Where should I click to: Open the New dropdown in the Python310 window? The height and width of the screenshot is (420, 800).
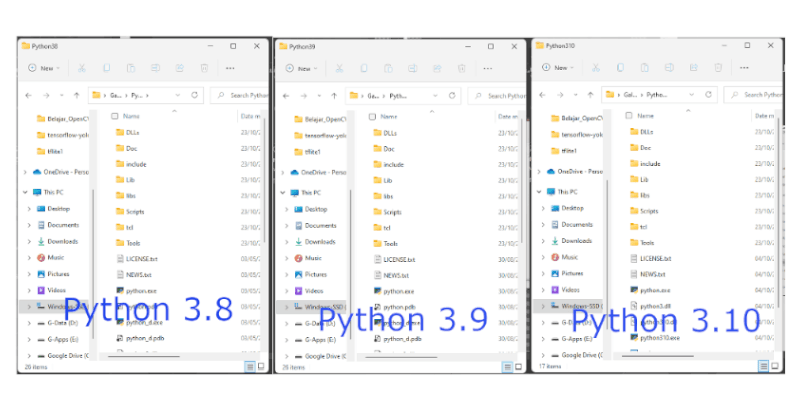[x=558, y=67]
